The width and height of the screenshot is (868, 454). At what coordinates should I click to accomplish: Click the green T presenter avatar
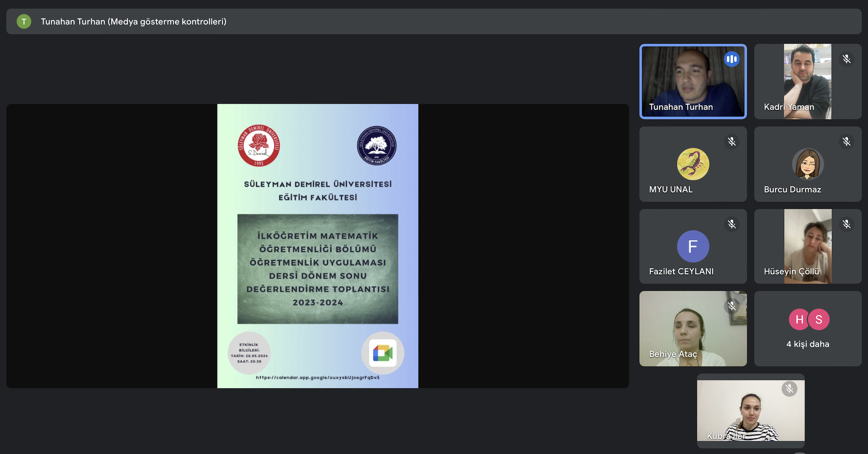(x=24, y=21)
